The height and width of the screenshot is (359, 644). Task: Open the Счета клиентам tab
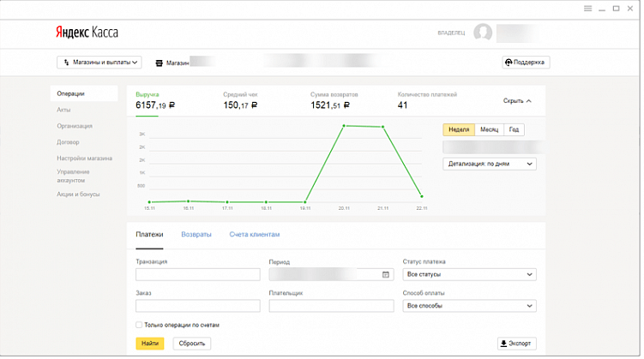[255, 235]
